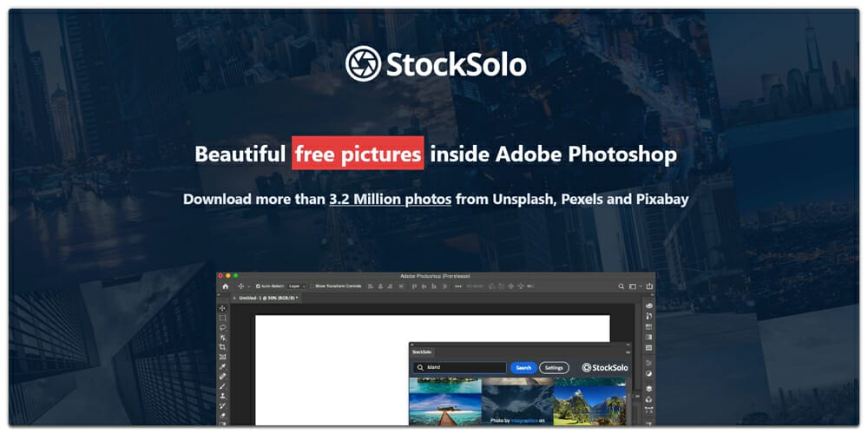Click the Share icon in the options bar
The image size is (868, 434).
click(x=649, y=286)
